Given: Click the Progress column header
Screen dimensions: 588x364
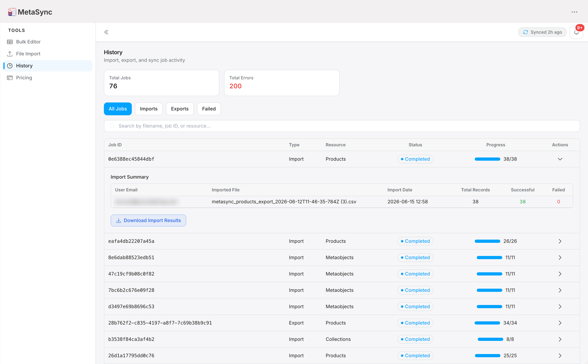Looking at the screenshot, I should [495, 145].
